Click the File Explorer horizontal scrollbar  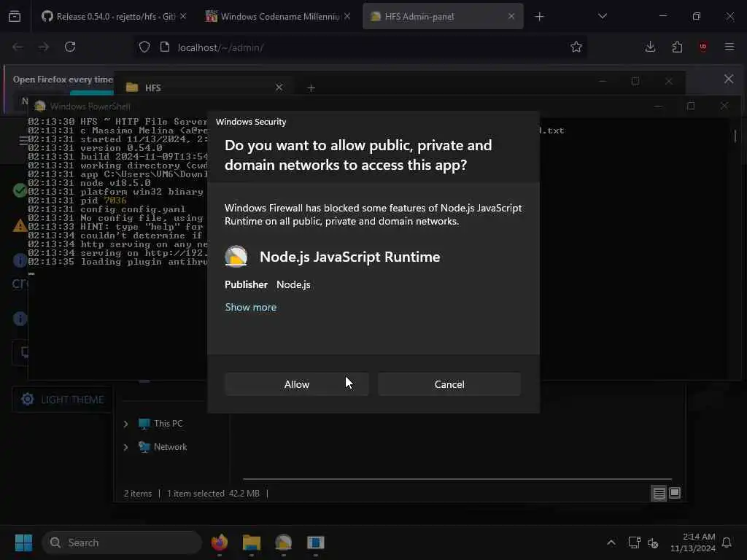click(x=457, y=478)
